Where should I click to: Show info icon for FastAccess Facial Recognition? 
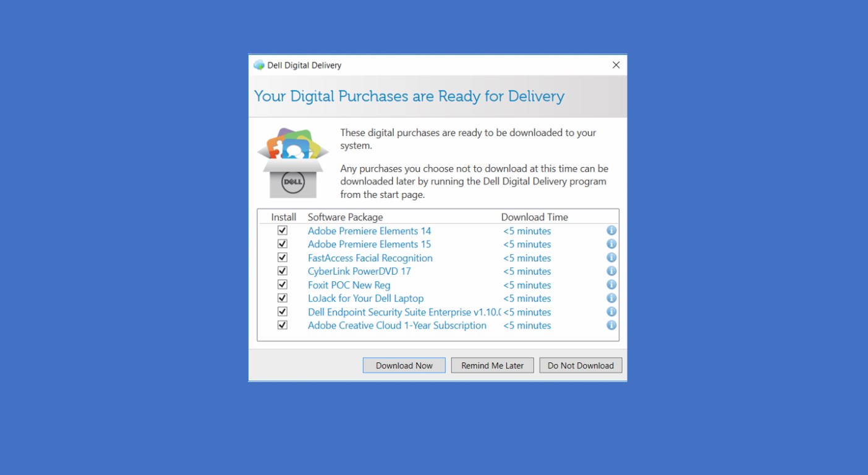(611, 257)
